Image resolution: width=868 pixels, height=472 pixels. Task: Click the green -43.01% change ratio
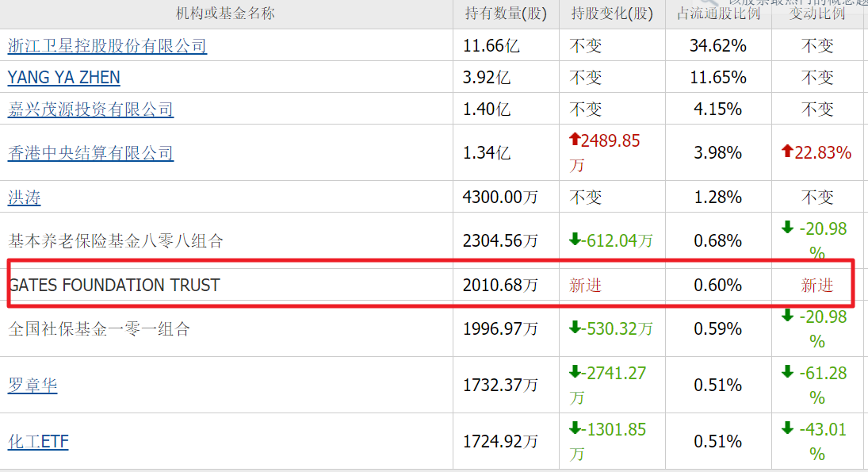pyautogui.click(x=814, y=442)
